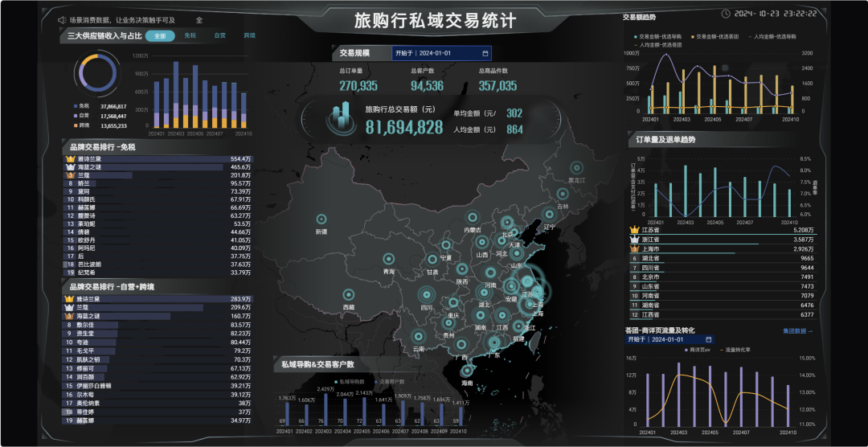This screenshot has height=447, width=868.
Task: Click the 新疆 map marker
Action: click(x=321, y=219)
